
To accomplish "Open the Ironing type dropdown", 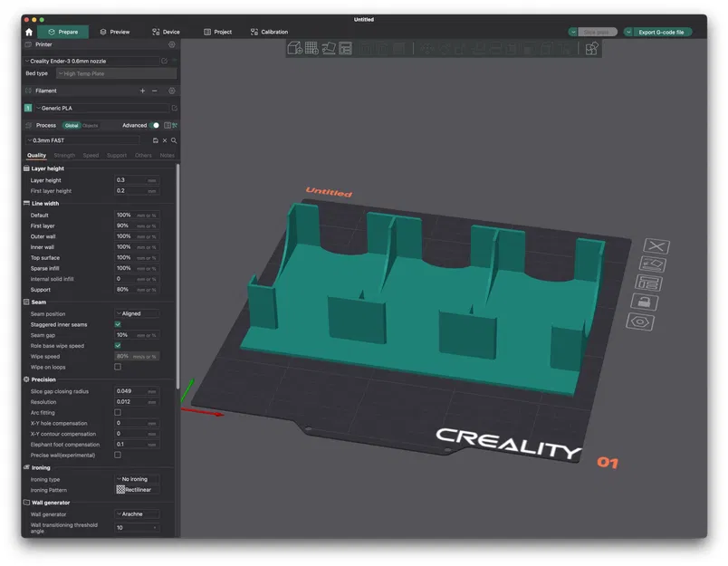I will pyautogui.click(x=137, y=479).
